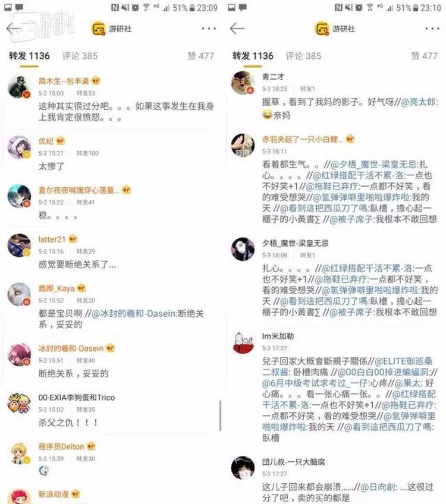
Task: Open mention link @ELITE御巡桑
Action: 404,361
